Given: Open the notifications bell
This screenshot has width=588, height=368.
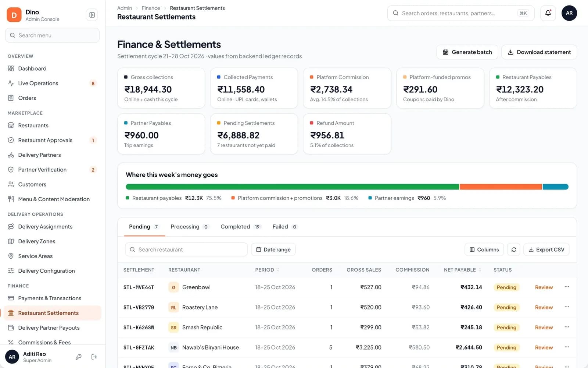Looking at the screenshot, I should tap(548, 13).
